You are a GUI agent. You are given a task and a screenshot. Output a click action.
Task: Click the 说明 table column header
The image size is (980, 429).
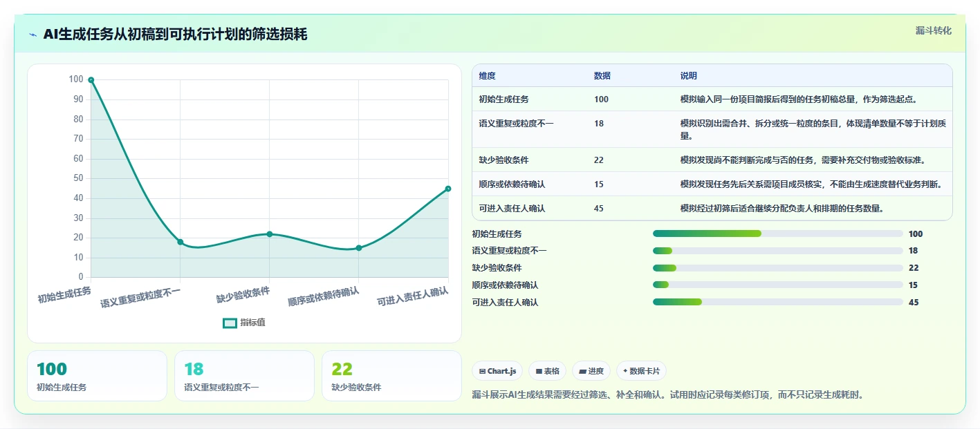coord(689,76)
